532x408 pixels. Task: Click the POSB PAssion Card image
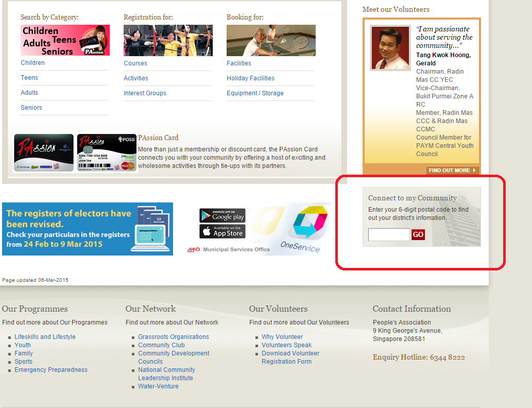pos(107,152)
